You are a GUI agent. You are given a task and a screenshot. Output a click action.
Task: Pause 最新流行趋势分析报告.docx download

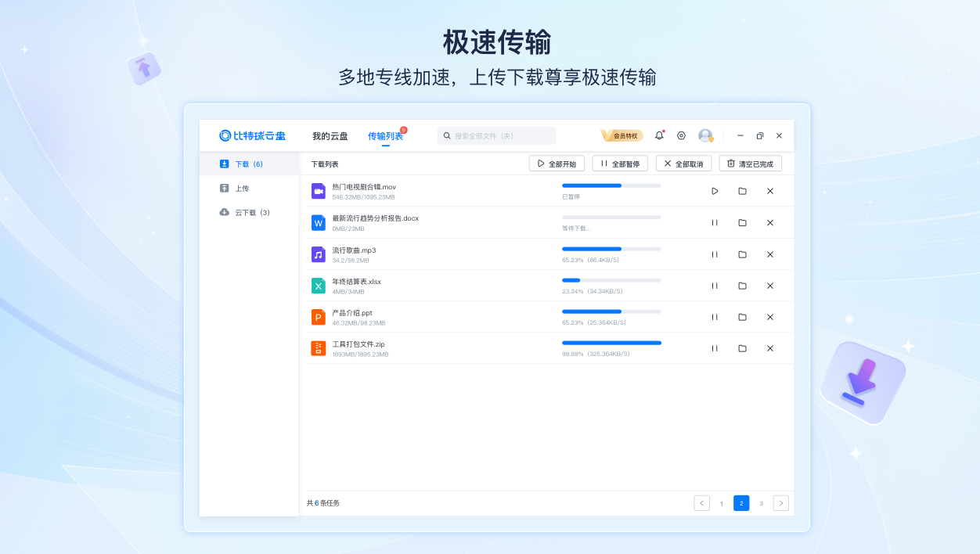[x=715, y=223]
